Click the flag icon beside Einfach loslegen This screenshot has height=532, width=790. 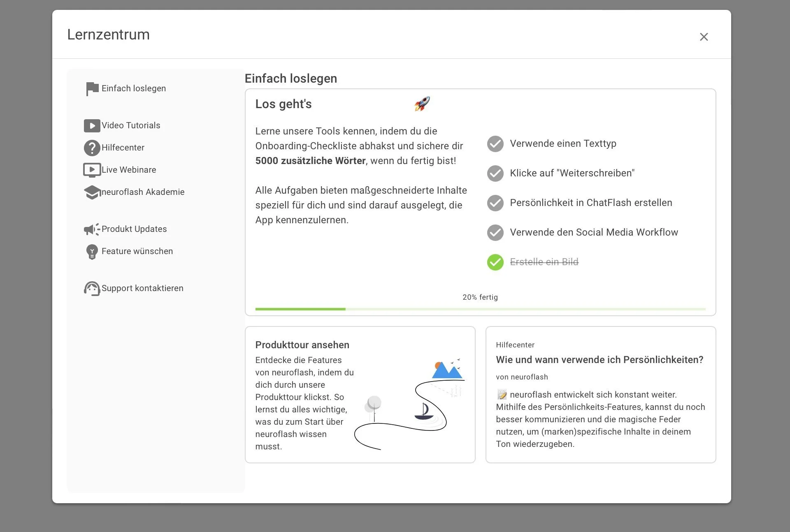click(x=92, y=88)
